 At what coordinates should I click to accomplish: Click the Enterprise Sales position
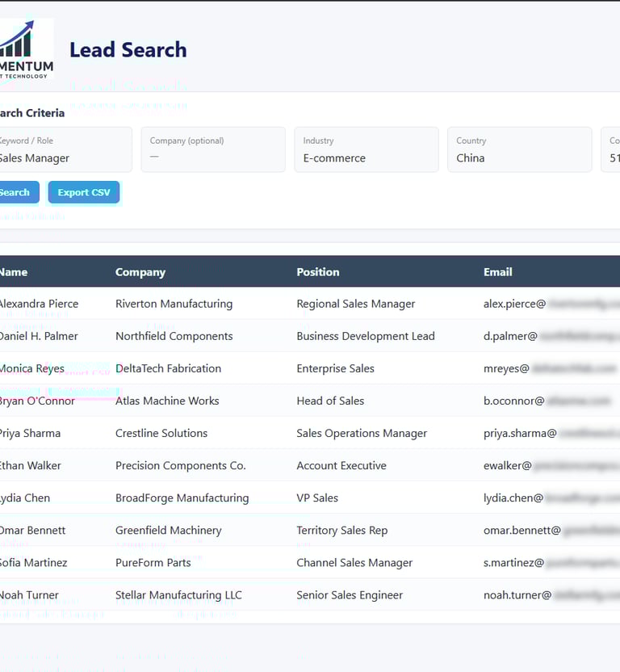click(336, 368)
